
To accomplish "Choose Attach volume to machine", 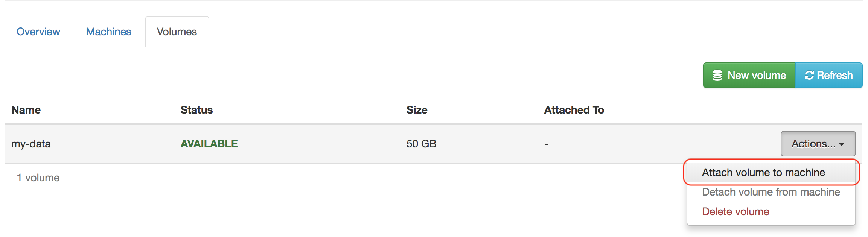I will point(763,172).
